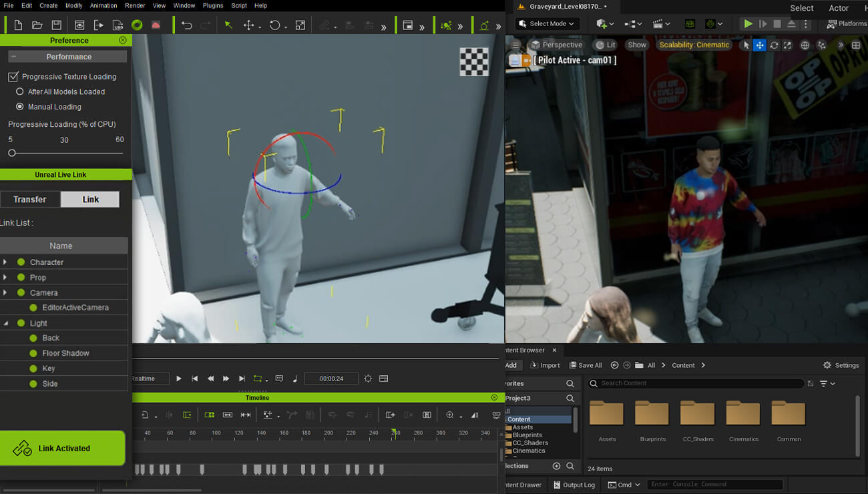Click the Undo arrow icon
868x494 pixels.
click(x=187, y=25)
